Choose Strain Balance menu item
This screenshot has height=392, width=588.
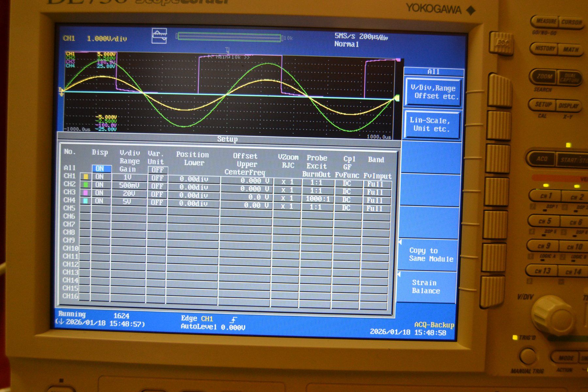426,287
